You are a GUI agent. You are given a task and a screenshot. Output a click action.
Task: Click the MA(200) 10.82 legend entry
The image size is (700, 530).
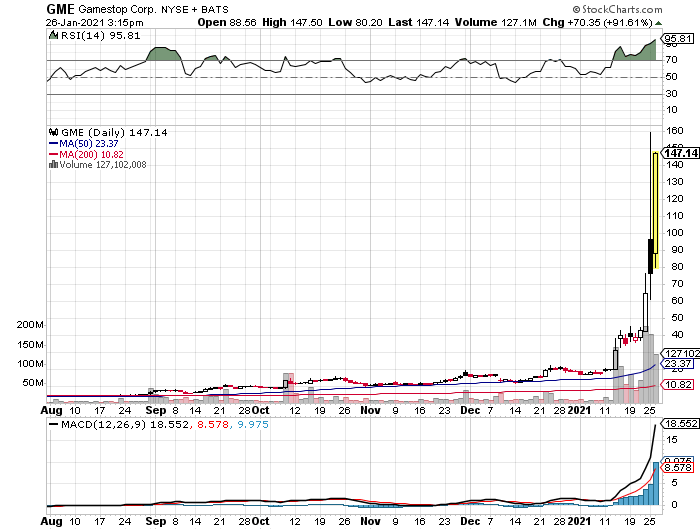pyautogui.click(x=92, y=154)
